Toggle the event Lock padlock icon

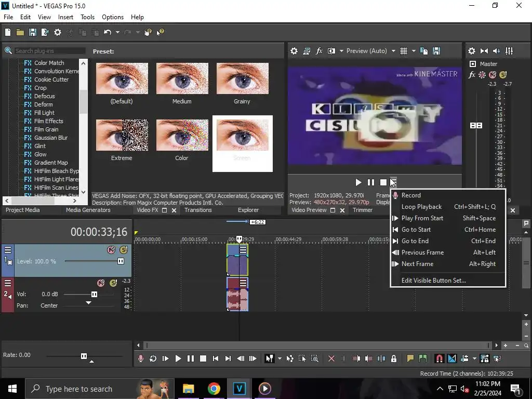coord(394,358)
